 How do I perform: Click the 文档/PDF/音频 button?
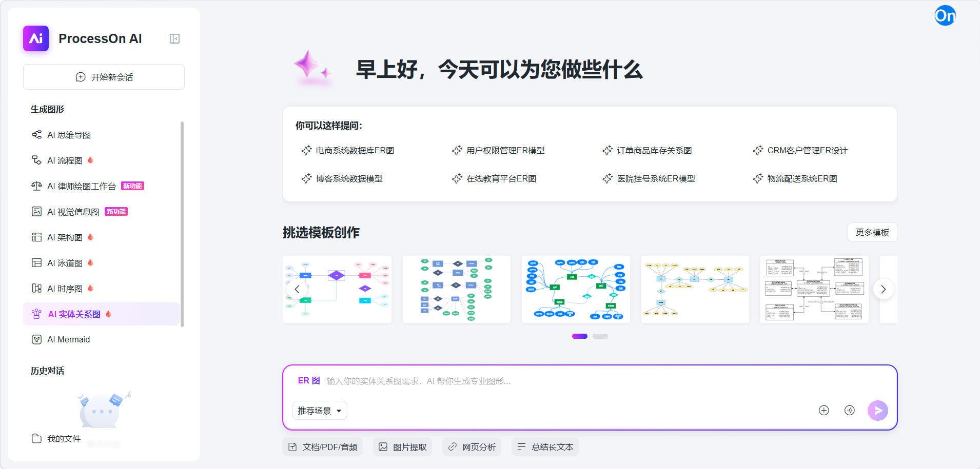(x=323, y=447)
